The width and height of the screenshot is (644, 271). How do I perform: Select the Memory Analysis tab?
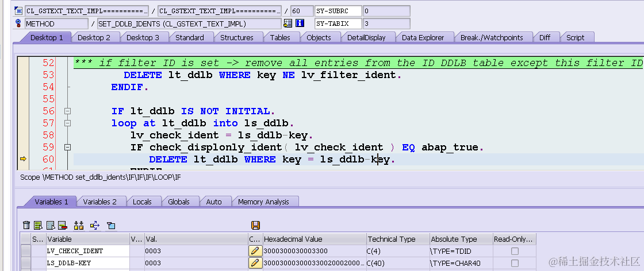point(263,202)
